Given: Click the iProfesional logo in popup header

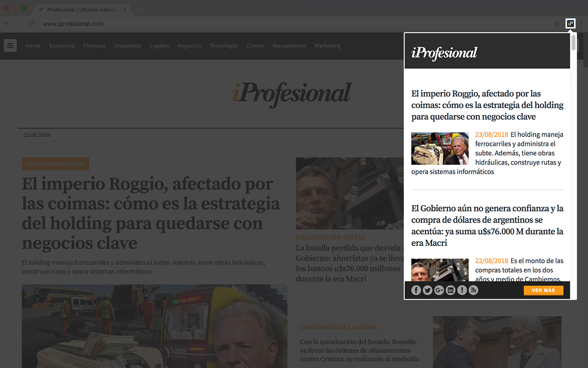Looking at the screenshot, I should (x=444, y=53).
